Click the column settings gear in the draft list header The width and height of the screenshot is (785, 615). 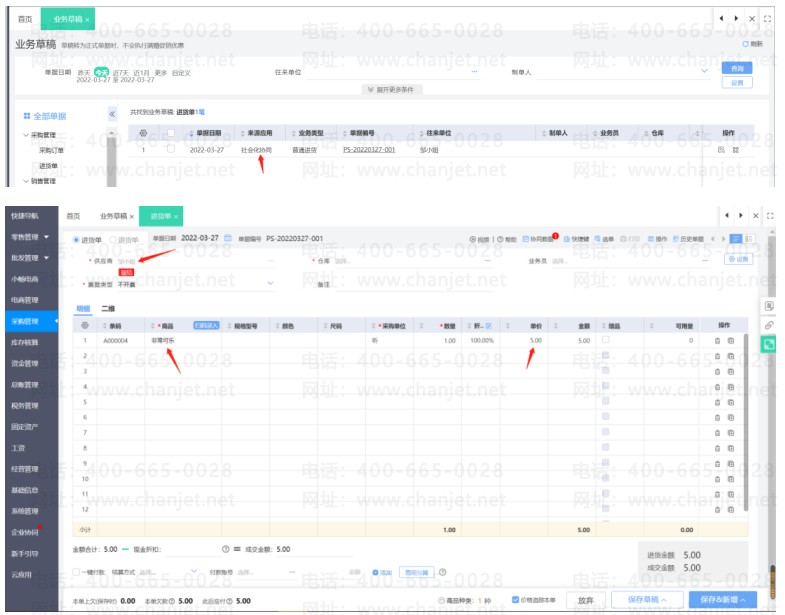(x=143, y=133)
